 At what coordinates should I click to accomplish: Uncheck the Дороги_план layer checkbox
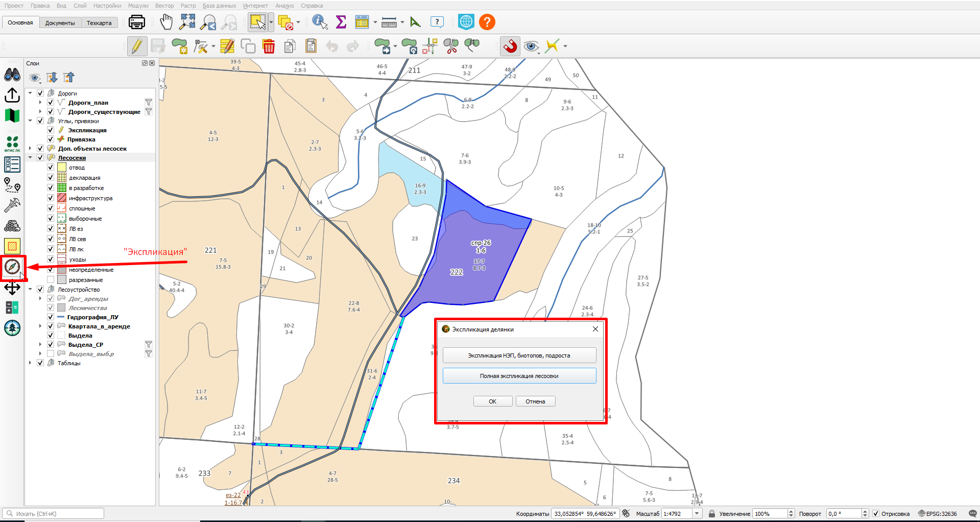pyautogui.click(x=51, y=103)
